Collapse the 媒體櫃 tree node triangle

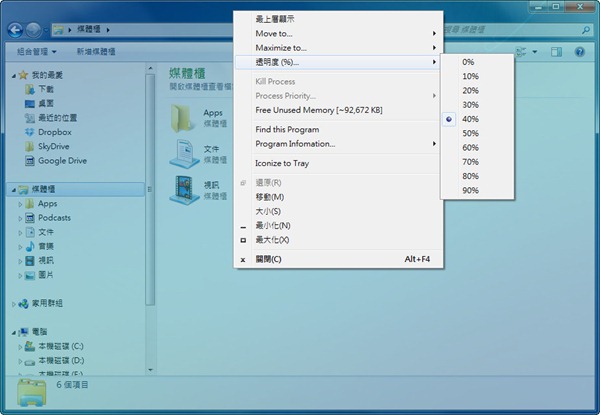[x=14, y=190]
